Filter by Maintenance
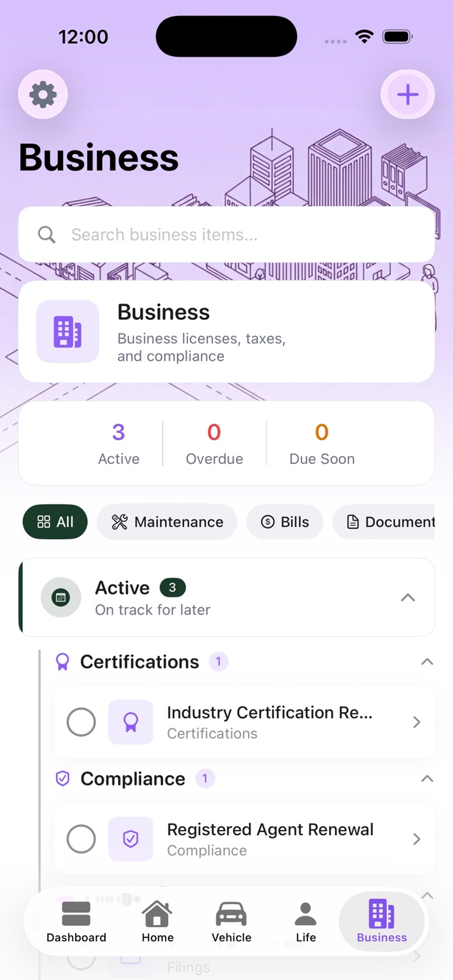 (167, 522)
